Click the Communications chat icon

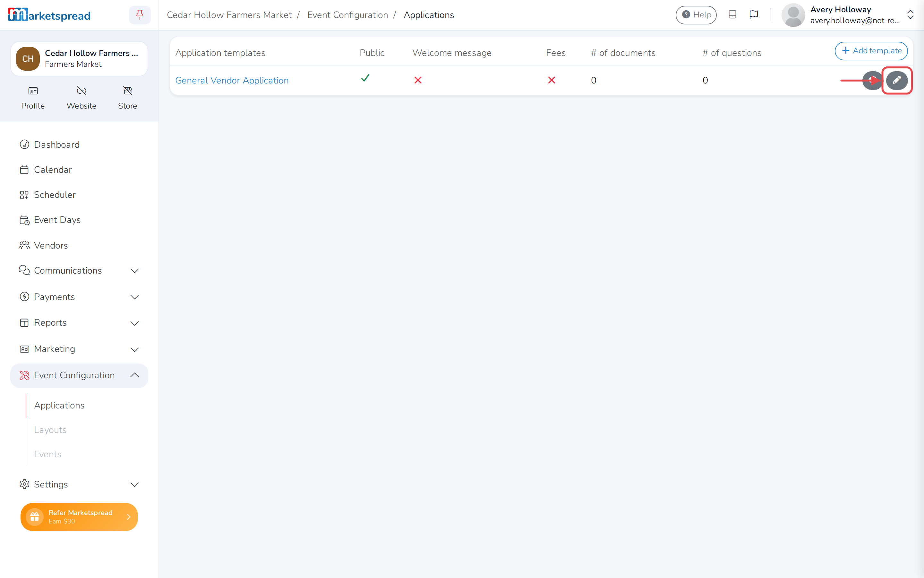[x=24, y=270]
